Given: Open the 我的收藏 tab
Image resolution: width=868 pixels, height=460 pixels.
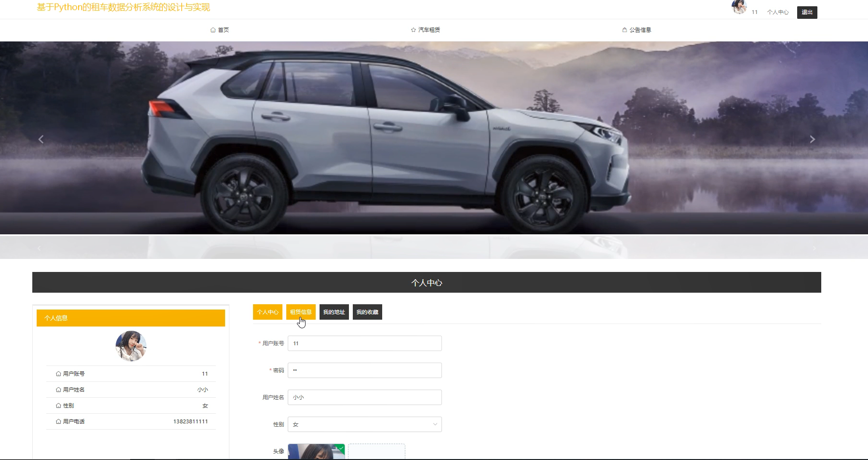Looking at the screenshot, I should pyautogui.click(x=367, y=312).
